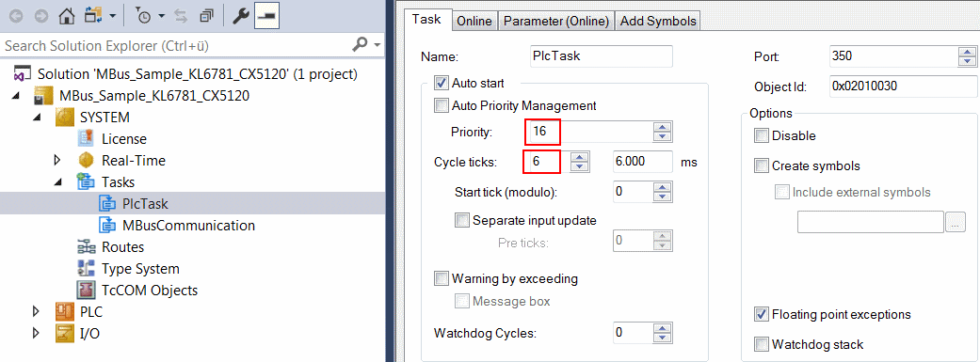This screenshot has height=362, width=980.
Task: Click the Sync with Active Document icon
Action: (182, 17)
